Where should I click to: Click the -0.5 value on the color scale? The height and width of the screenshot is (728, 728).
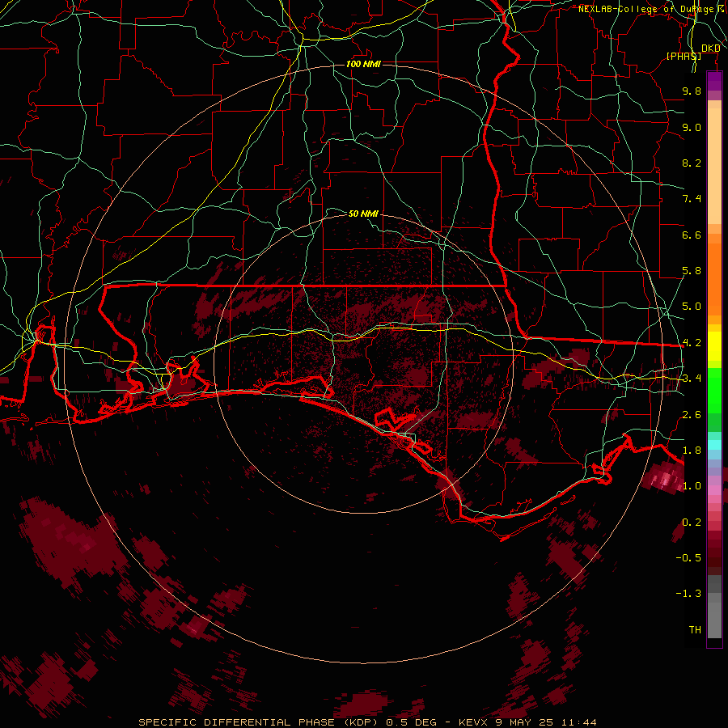688,558
